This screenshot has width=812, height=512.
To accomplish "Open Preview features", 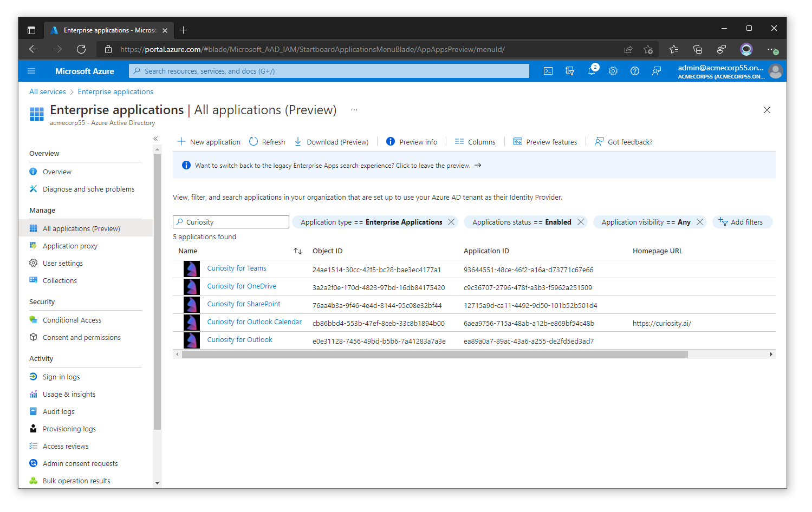I will click(545, 142).
